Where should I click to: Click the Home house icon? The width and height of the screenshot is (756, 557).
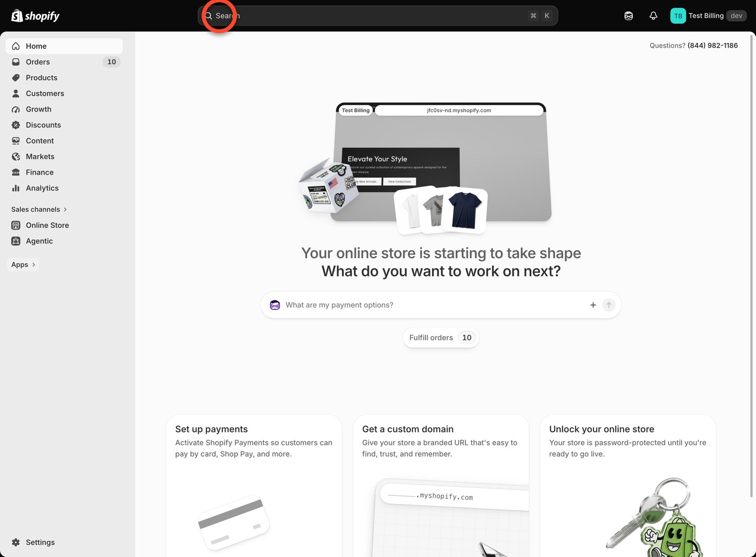point(16,46)
